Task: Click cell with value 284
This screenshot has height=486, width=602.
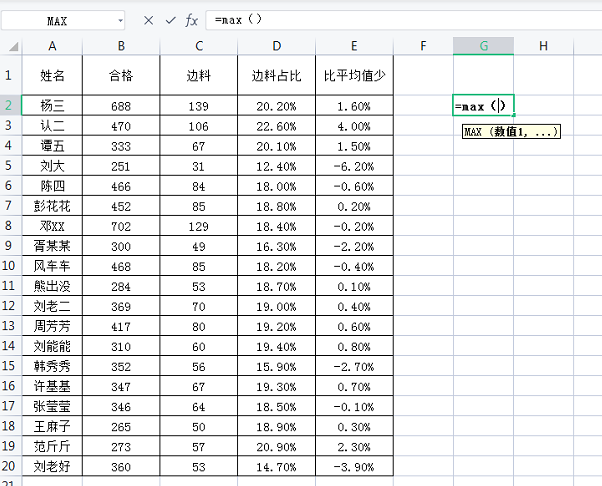Action: [x=121, y=286]
